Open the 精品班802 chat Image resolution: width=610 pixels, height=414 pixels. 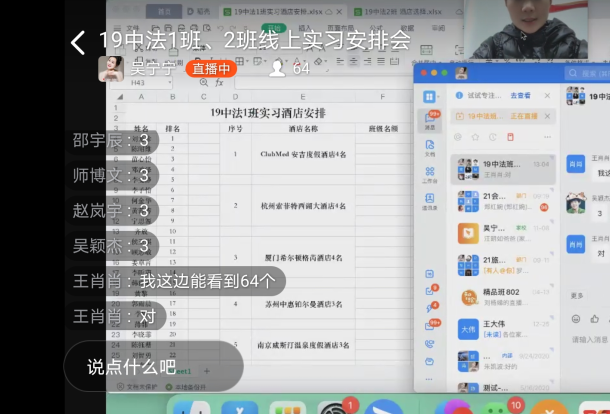tap(503, 297)
